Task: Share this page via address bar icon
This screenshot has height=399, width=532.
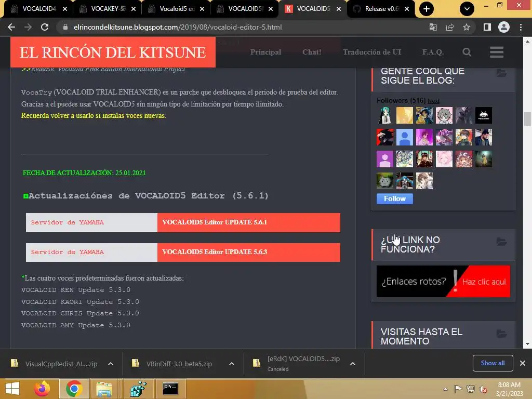Action: 450,27
